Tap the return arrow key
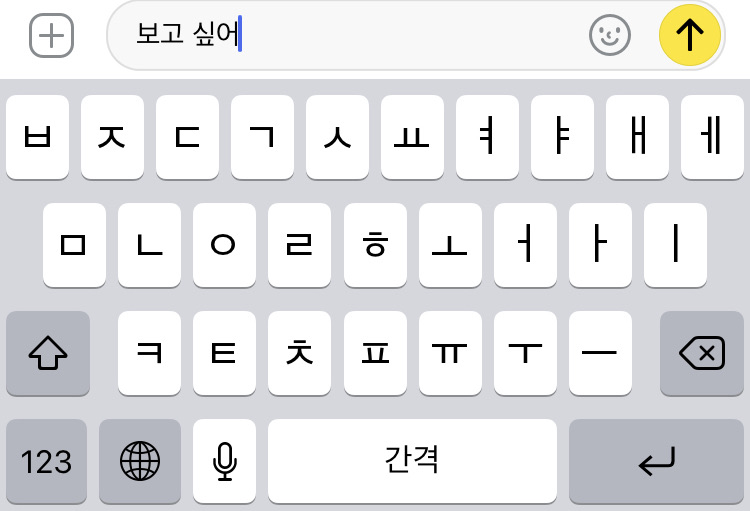The image size is (750, 511). (656, 461)
